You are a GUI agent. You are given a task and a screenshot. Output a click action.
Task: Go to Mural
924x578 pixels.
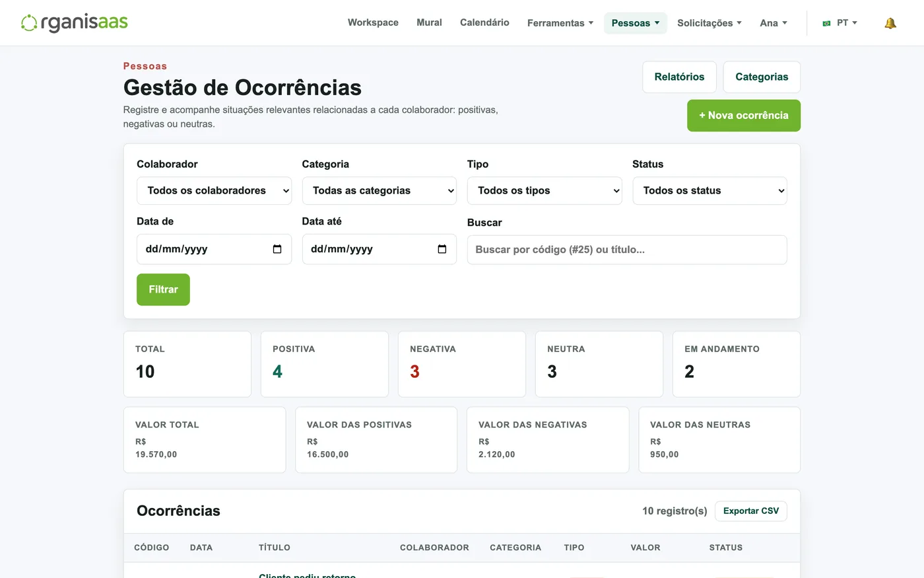click(x=429, y=22)
